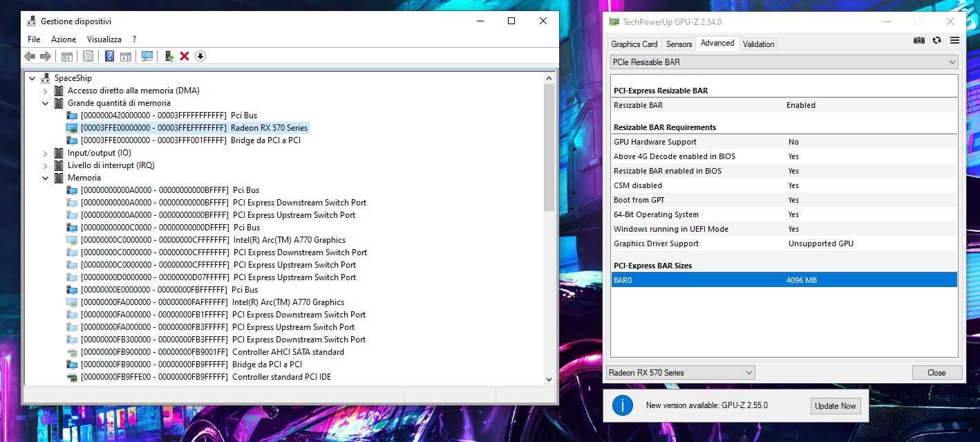The height and width of the screenshot is (442, 980).
Task: Collapse the Memoria tree node
Action: coord(46,177)
